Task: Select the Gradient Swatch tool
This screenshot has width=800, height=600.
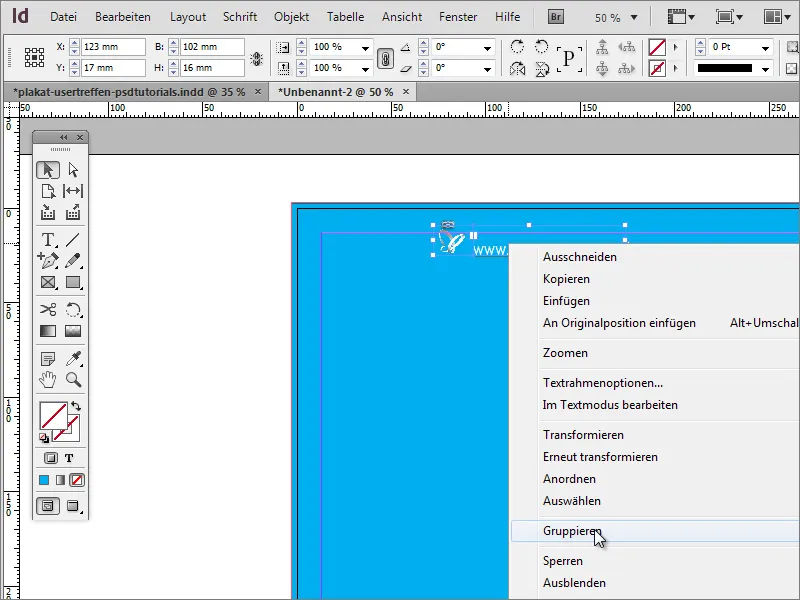Action: click(48, 331)
